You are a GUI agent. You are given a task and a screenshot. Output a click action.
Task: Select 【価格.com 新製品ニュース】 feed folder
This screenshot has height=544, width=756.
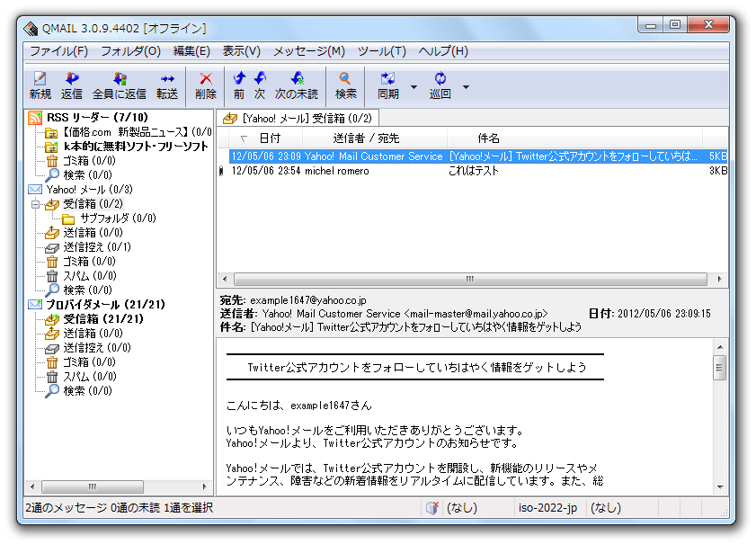[x=138, y=131]
